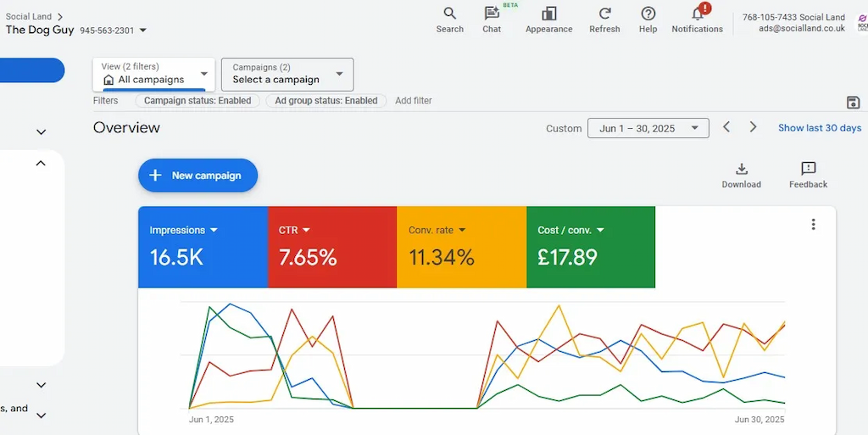Image resolution: width=868 pixels, height=435 pixels.
Task: Open the Appearance settings icon
Action: point(548,14)
